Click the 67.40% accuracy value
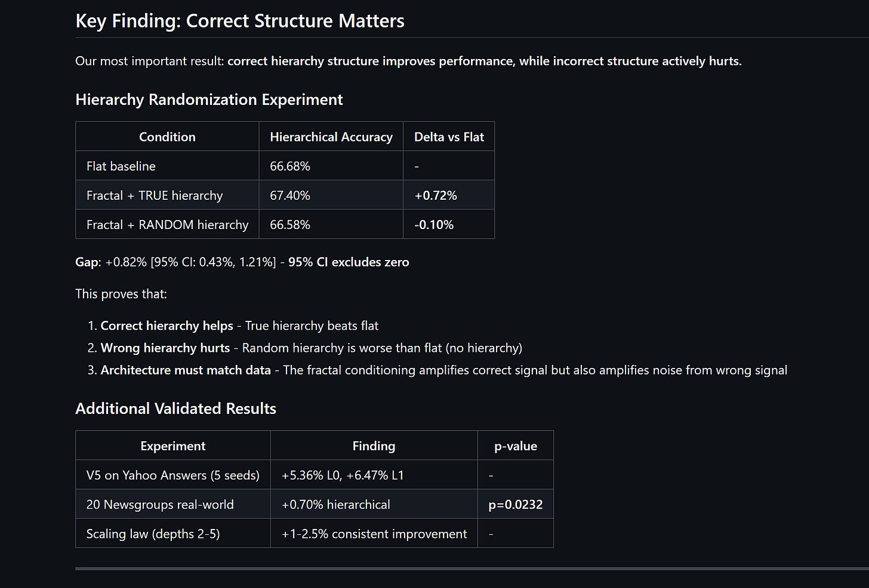869x588 pixels. coord(290,195)
